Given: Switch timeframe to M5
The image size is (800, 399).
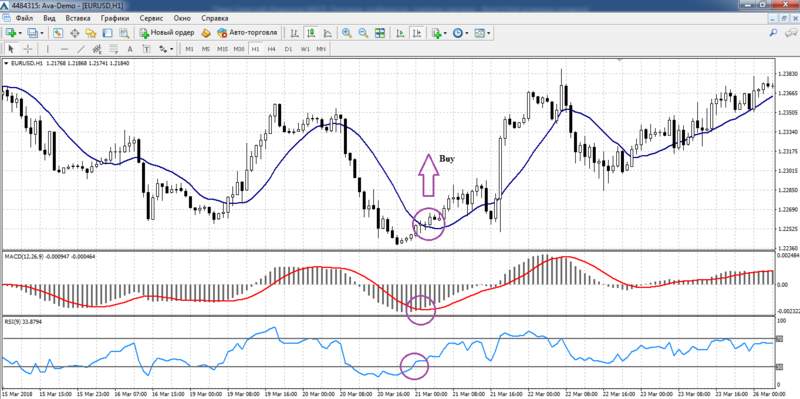Looking at the screenshot, I should point(206,49).
